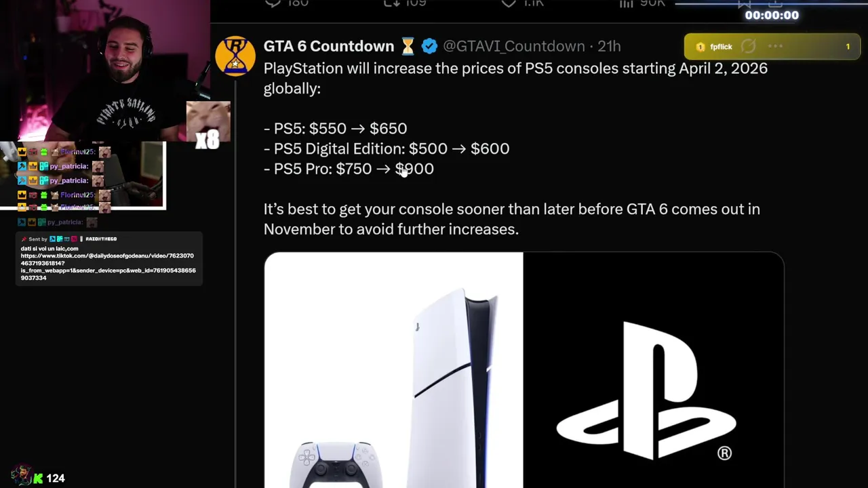868x488 pixels.
Task: Open the PS5 console and controller image
Action: point(393,370)
